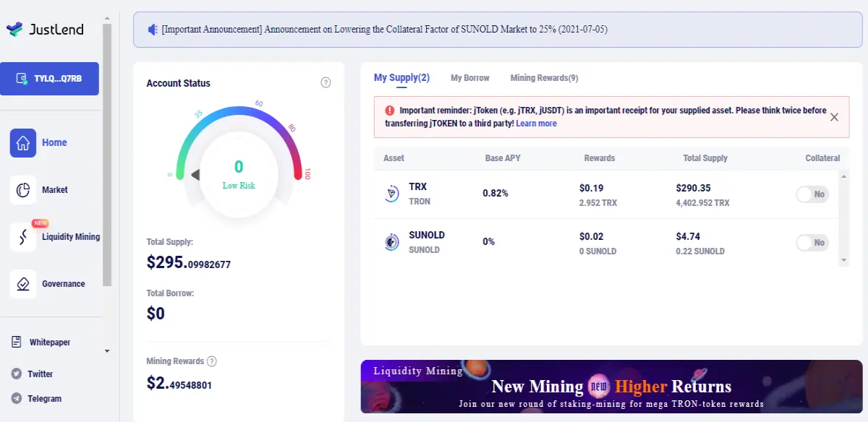Viewport: 868px width, 422px height.
Task: Click Account Status help question icon
Action: [325, 82]
